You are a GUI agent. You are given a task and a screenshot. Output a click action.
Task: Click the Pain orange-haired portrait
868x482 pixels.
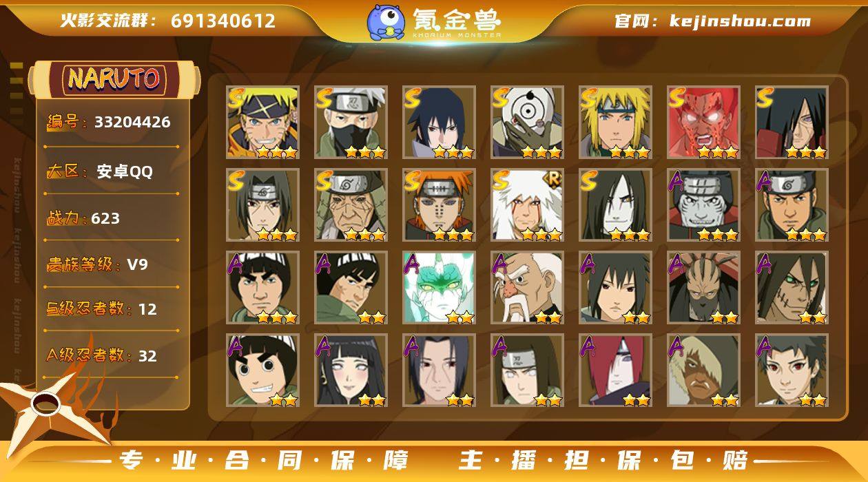tap(439, 205)
